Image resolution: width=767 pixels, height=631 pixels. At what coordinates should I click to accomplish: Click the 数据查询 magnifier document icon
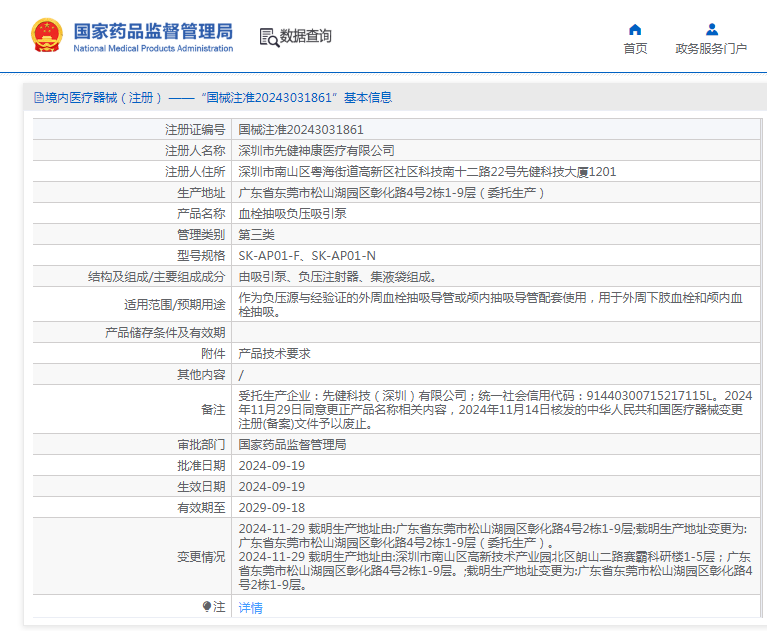click(x=268, y=37)
